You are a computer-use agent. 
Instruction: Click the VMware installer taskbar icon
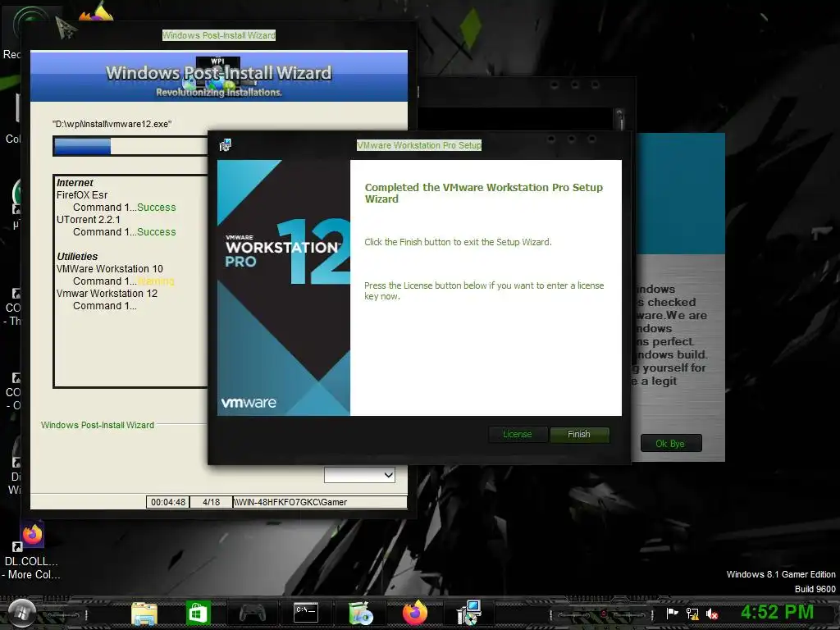point(469,613)
